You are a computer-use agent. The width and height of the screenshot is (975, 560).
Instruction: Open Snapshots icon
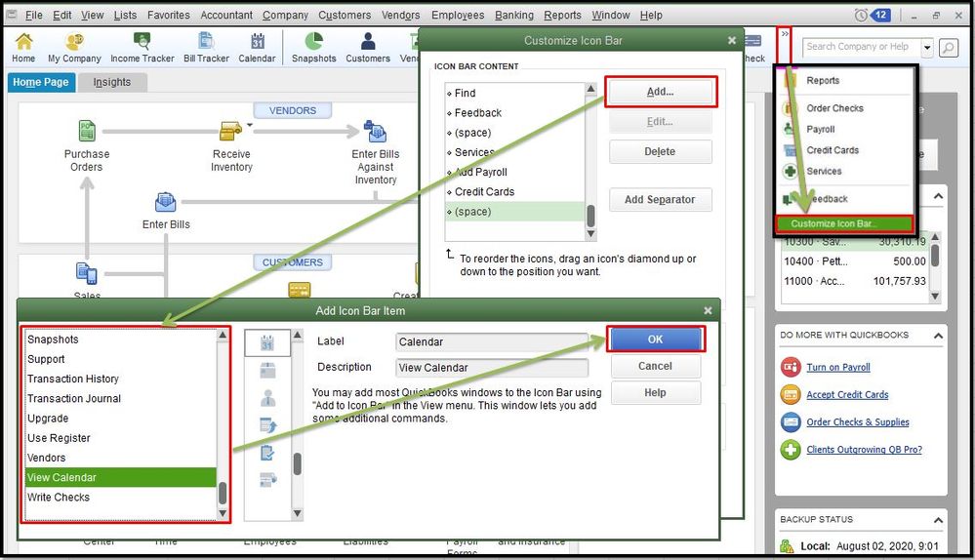(x=314, y=47)
